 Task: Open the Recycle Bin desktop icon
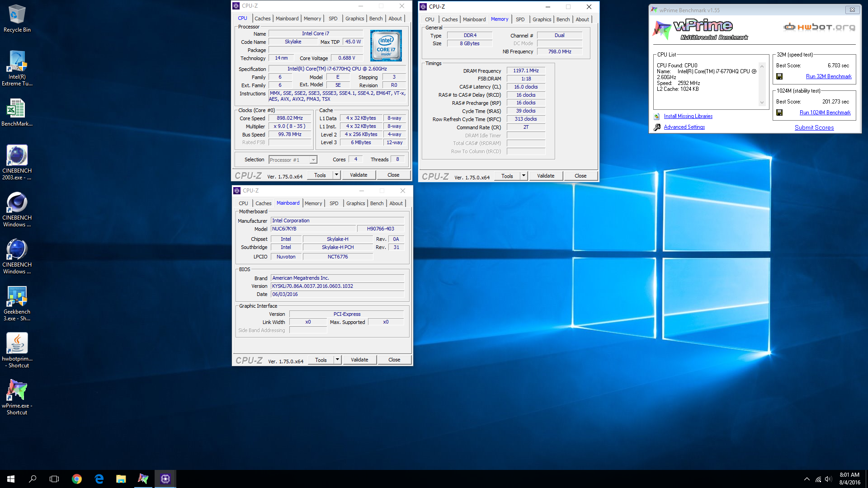(x=17, y=19)
